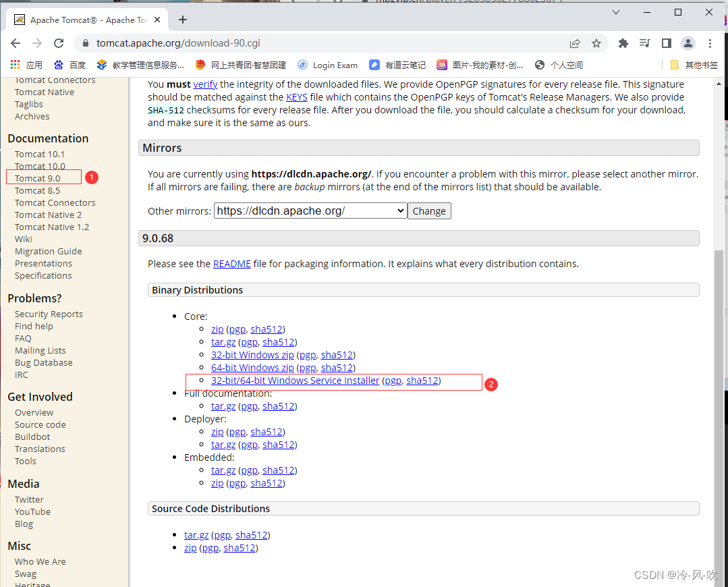
Task: Toggle the Chrome side panel
Action: (x=666, y=43)
